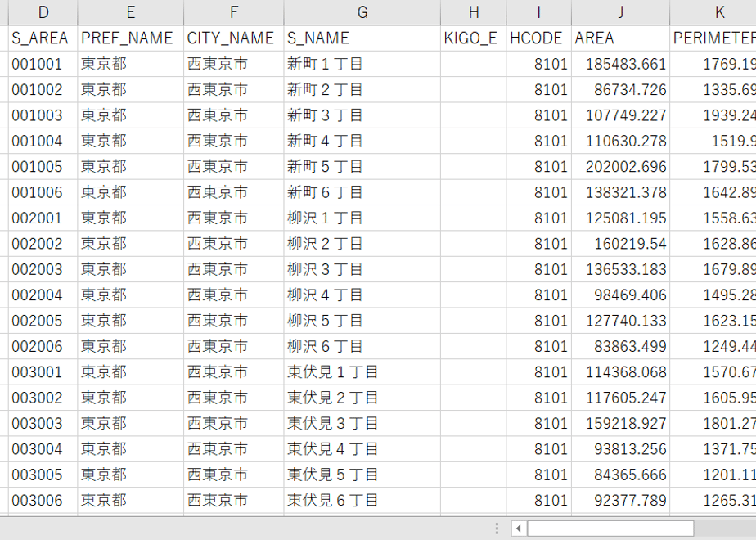
Task: Click the sheet tab split handle dots
Action: 497,529
